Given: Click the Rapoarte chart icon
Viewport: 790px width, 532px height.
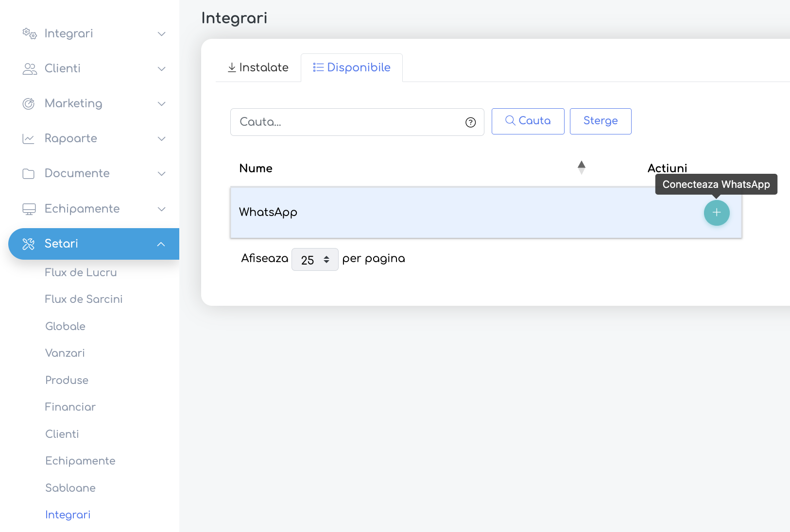Looking at the screenshot, I should click(x=29, y=139).
